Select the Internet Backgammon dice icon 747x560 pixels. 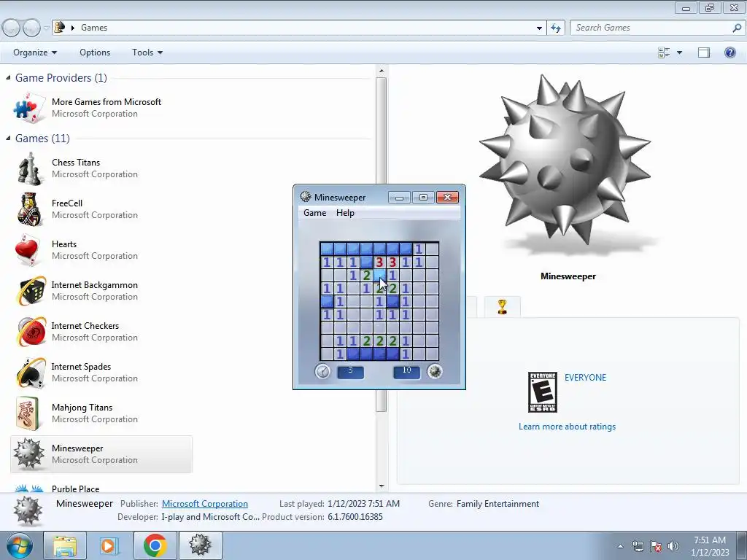[x=31, y=290]
